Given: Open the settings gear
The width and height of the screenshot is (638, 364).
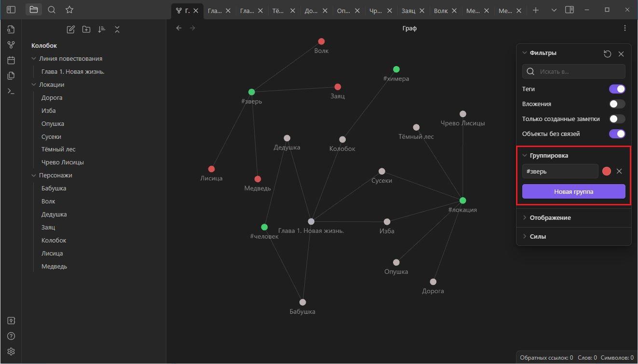Looking at the screenshot, I should 11,351.
